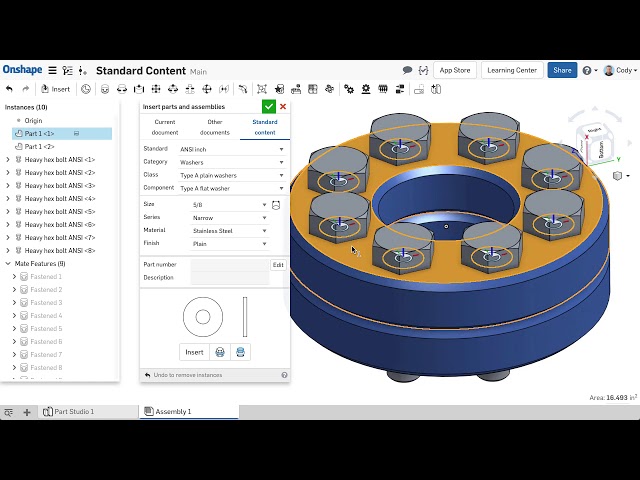Select the Revolute mate tool

point(122,89)
